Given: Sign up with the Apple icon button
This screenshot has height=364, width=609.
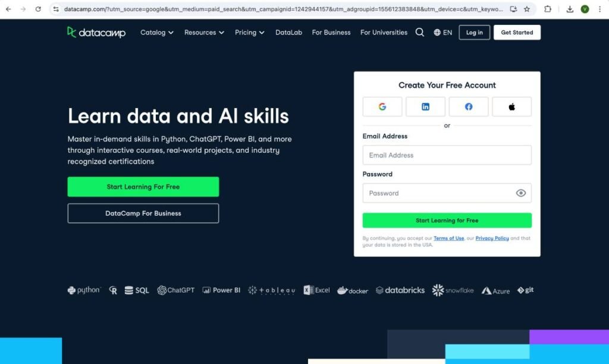Looking at the screenshot, I should point(511,106).
